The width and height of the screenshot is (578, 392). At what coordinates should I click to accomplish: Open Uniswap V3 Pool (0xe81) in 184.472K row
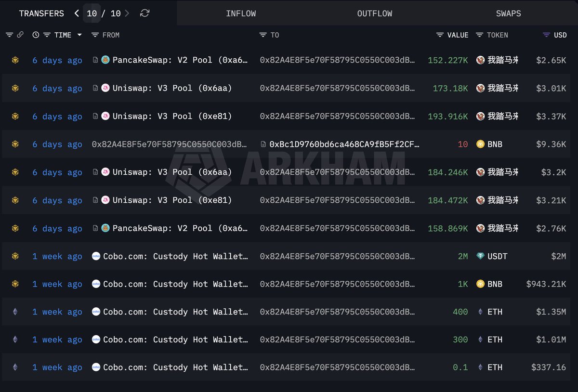click(x=172, y=200)
